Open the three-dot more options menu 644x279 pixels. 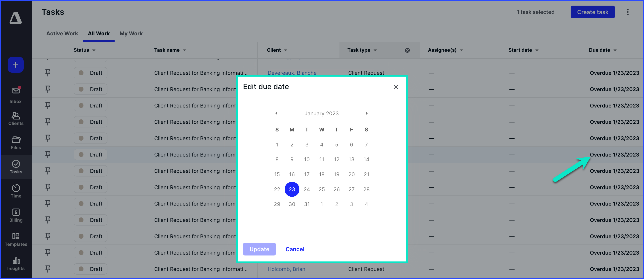(x=627, y=12)
